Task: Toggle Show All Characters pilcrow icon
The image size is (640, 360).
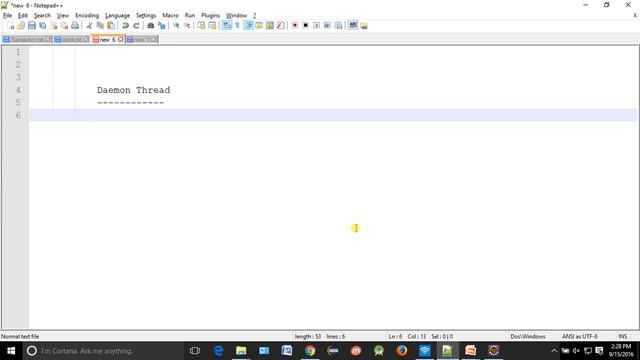Action: point(237,26)
